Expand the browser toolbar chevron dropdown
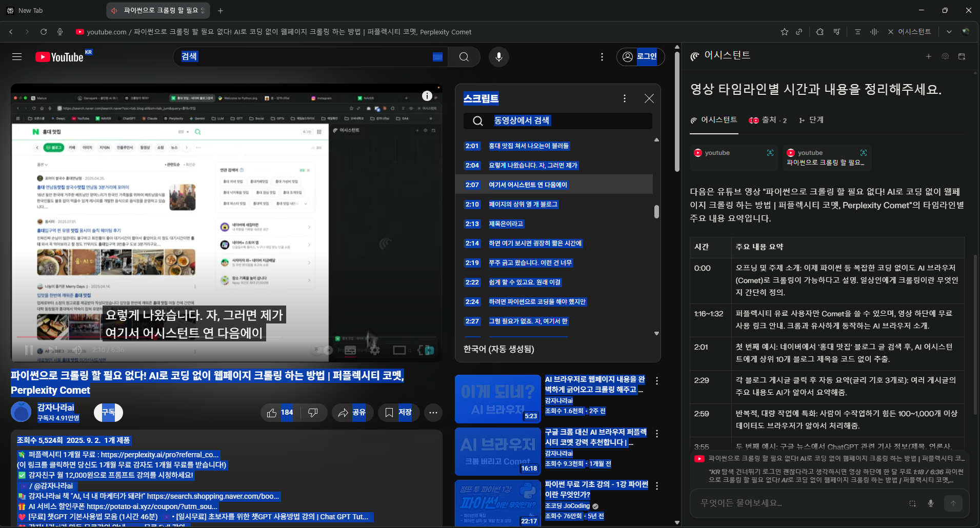 click(949, 32)
